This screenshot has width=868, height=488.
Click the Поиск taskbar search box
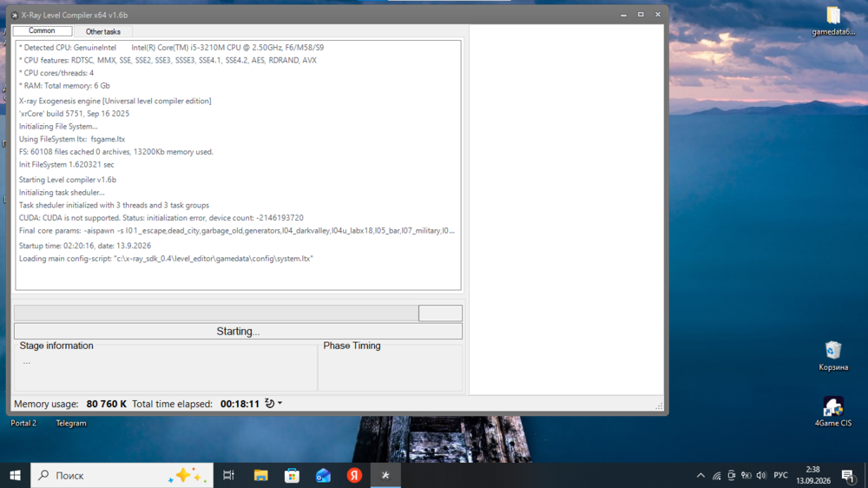(x=122, y=475)
